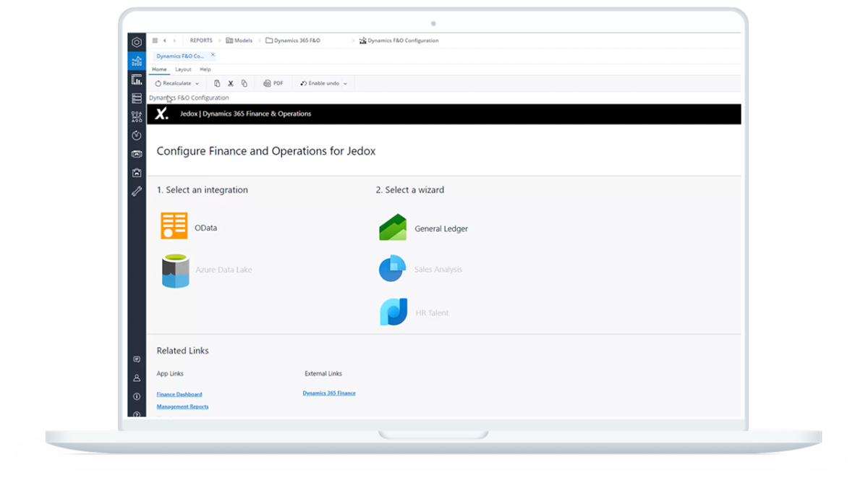The image size is (868, 488).
Task: Open the wrench tools icon in sidebar
Action: (137, 192)
